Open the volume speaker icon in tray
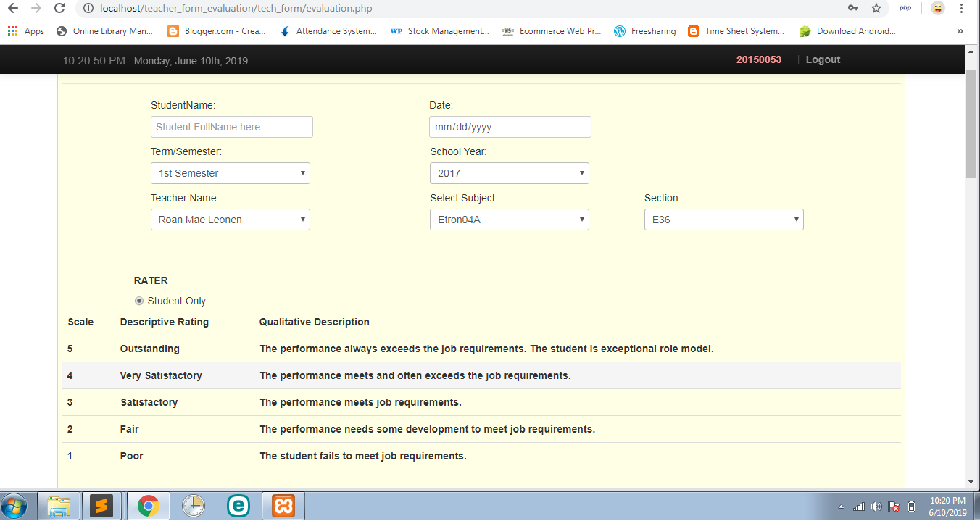 click(876, 505)
